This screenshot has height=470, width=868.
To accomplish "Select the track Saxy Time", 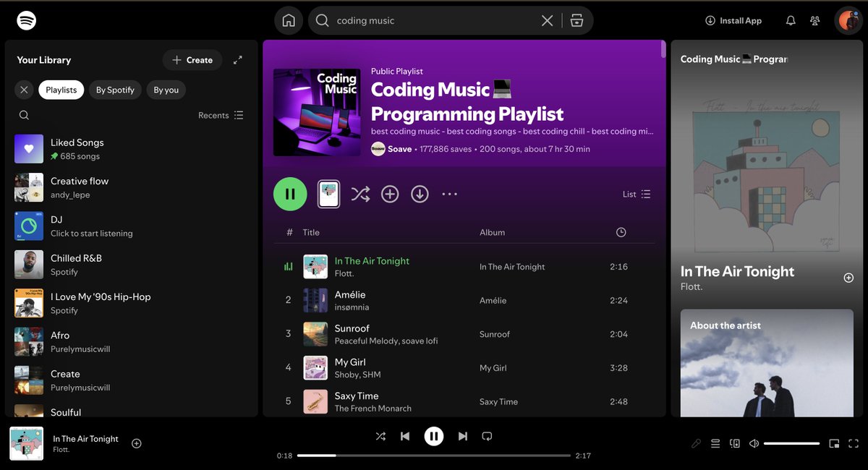I will point(464,401).
